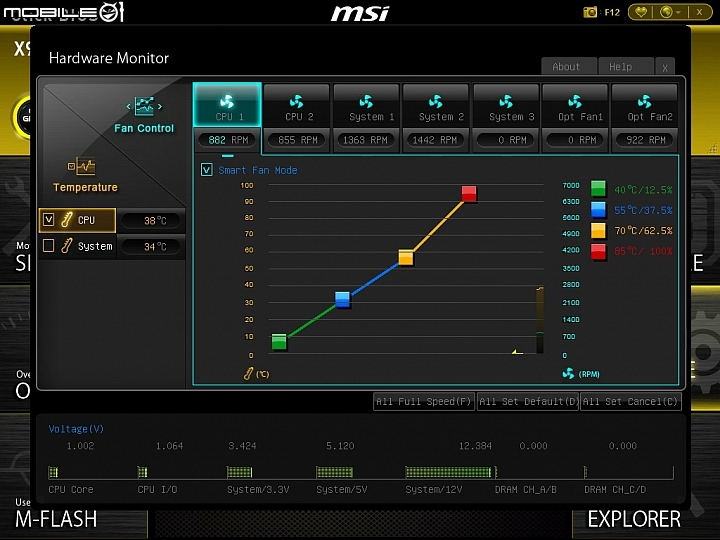This screenshot has height=540, width=720.
Task: Click the blue legend swatch
Action: 598,210
